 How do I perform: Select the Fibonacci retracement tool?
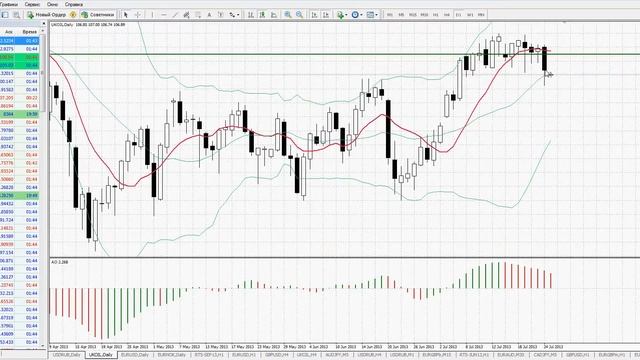click(x=198, y=15)
